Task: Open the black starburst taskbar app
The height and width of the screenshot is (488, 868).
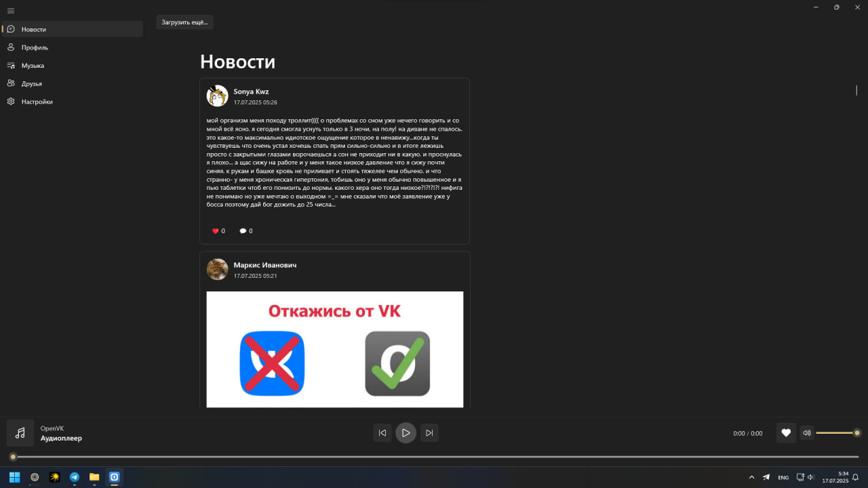Action: tap(54, 477)
